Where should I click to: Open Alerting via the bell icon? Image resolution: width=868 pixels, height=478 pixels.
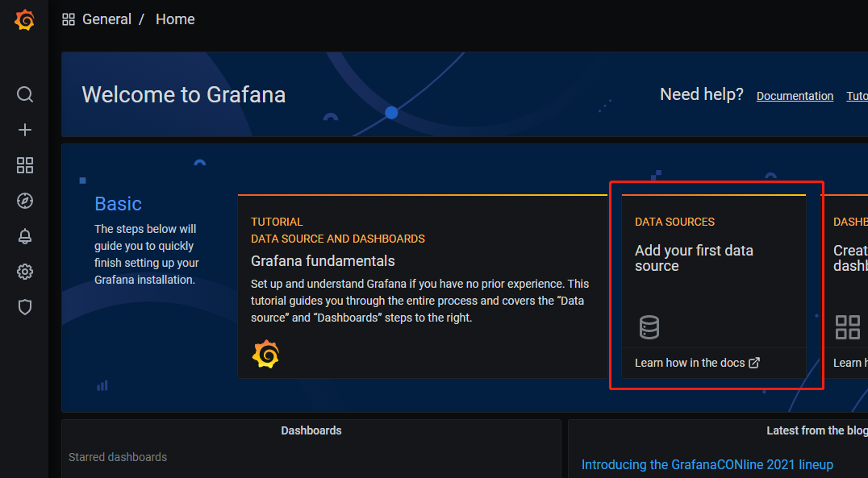pyautogui.click(x=25, y=236)
